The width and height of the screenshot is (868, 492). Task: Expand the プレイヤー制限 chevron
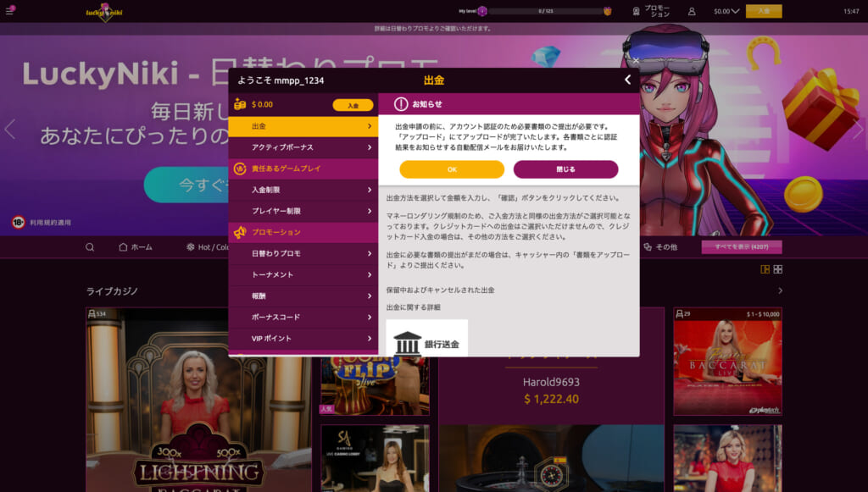[x=370, y=211]
